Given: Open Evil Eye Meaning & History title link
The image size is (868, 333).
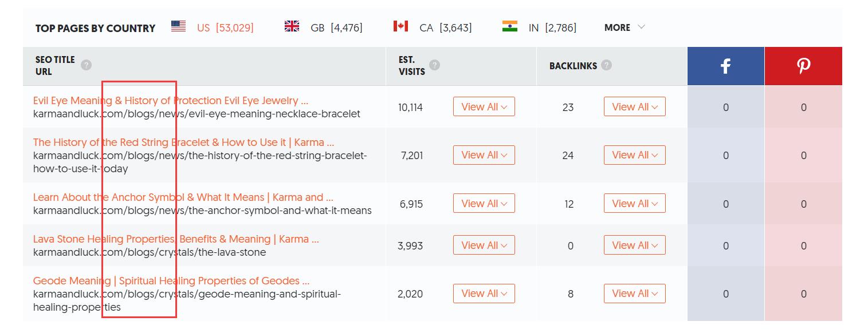Looking at the screenshot, I should 170,101.
